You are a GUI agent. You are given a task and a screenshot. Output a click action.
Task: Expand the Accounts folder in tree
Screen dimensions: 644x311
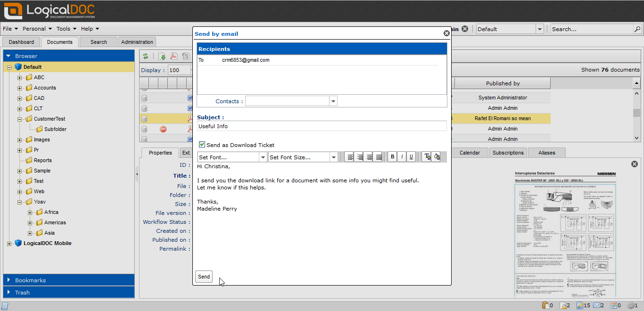[x=20, y=88]
